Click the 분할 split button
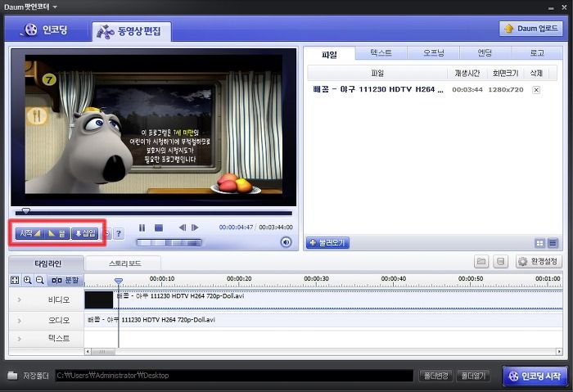This screenshot has width=573, height=392. pyautogui.click(x=65, y=280)
